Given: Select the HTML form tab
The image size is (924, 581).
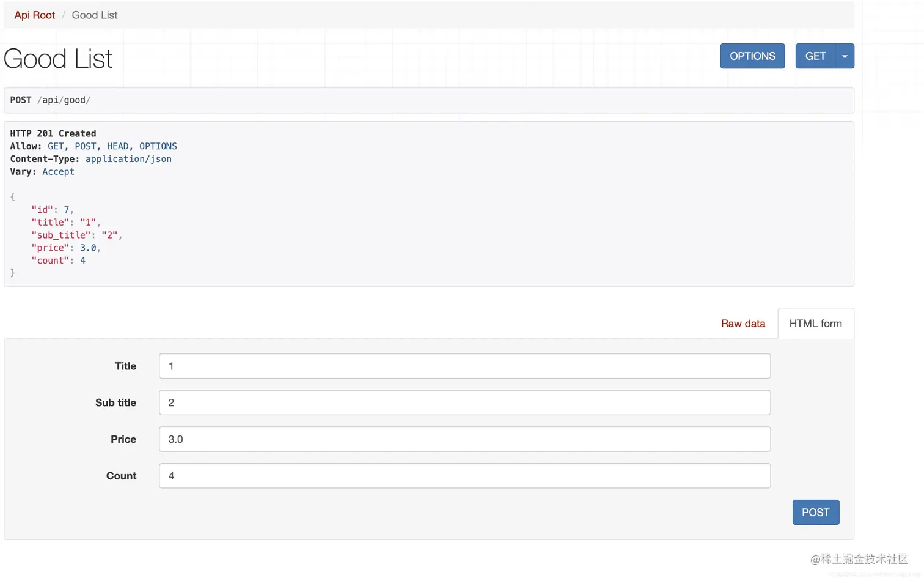Looking at the screenshot, I should tap(816, 324).
